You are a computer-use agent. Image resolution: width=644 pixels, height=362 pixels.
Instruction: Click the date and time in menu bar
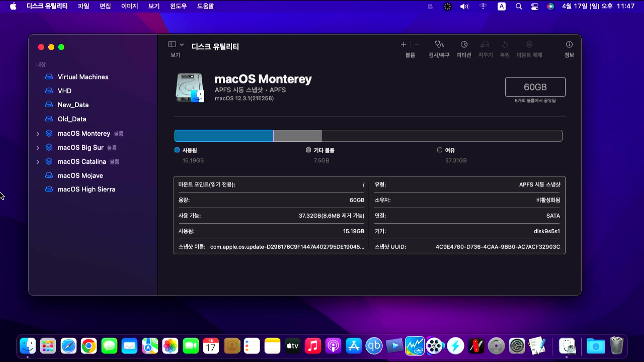coord(598,6)
